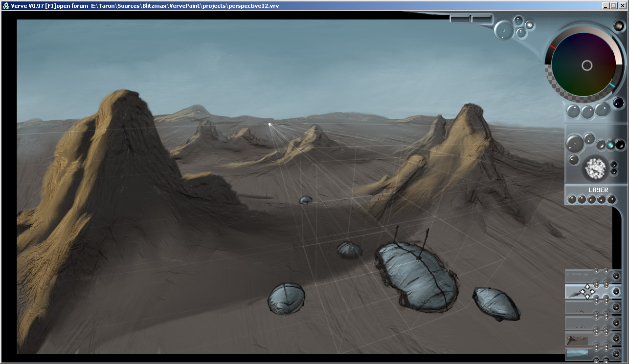Pick a color at center of color wheel
This screenshot has height=364, width=629.
pos(587,65)
